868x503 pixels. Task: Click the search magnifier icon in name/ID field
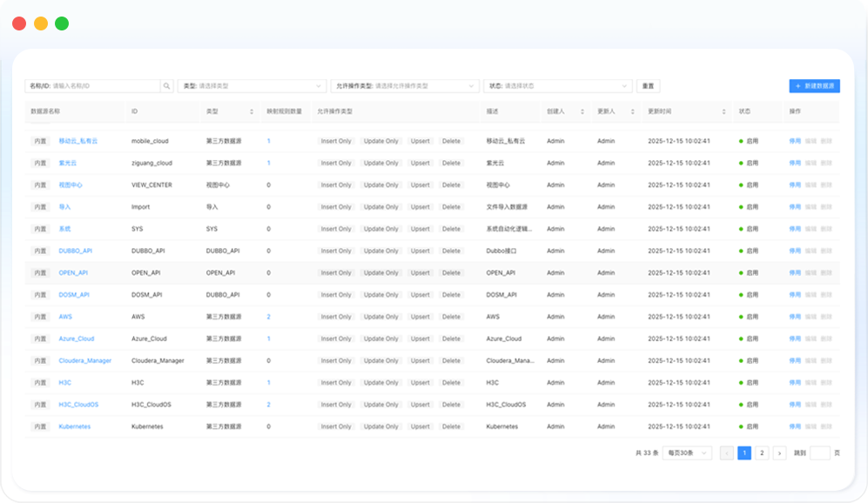pyautogui.click(x=167, y=86)
